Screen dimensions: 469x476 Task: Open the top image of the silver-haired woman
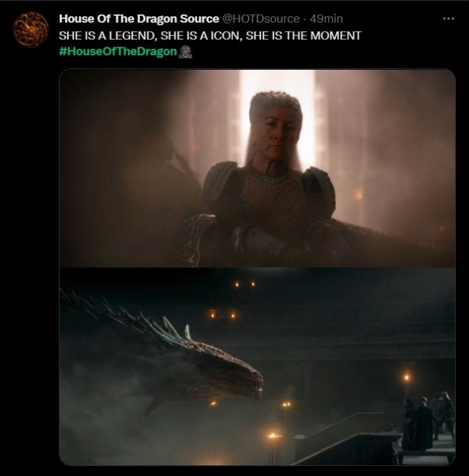tap(257, 168)
